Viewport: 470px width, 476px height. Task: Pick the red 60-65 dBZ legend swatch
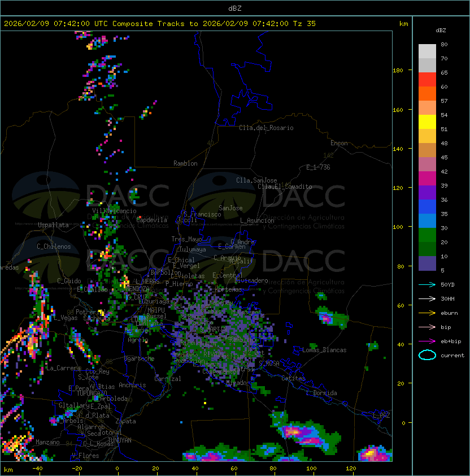(x=427, y=80)
